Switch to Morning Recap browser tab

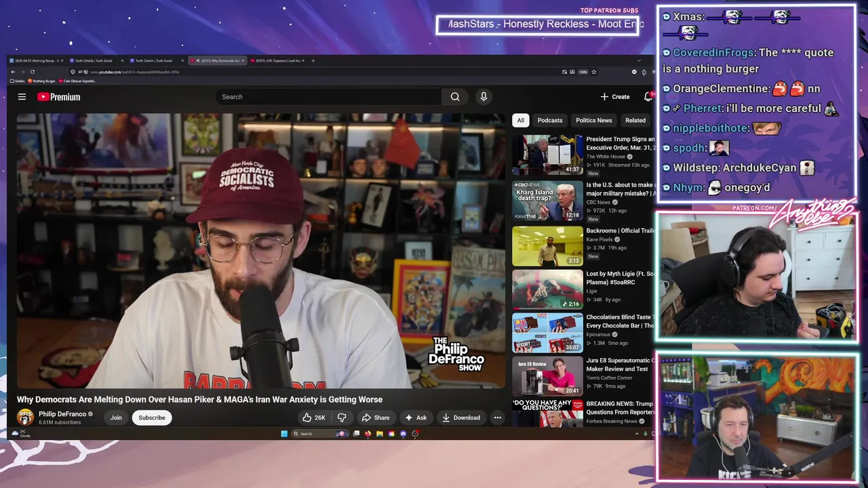click(x=36, y=60)
